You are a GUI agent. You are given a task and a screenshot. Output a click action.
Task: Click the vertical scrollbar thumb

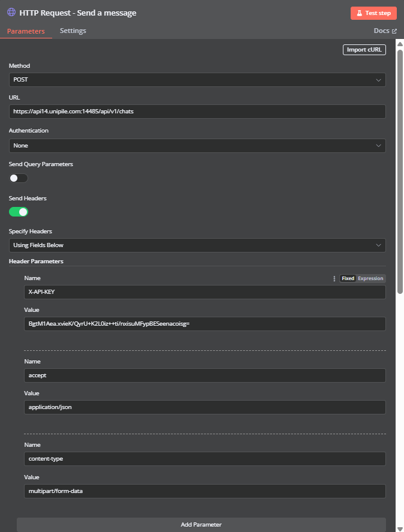point(400,172)
